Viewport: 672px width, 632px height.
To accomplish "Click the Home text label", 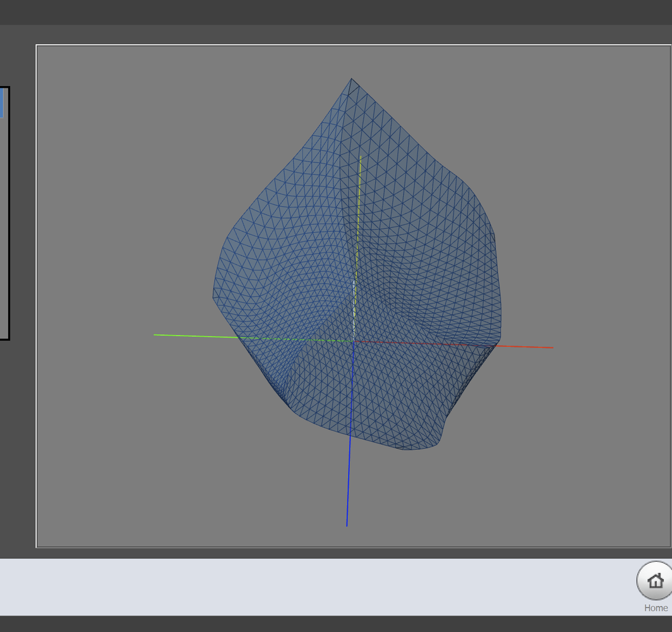I will pos(656,608).
